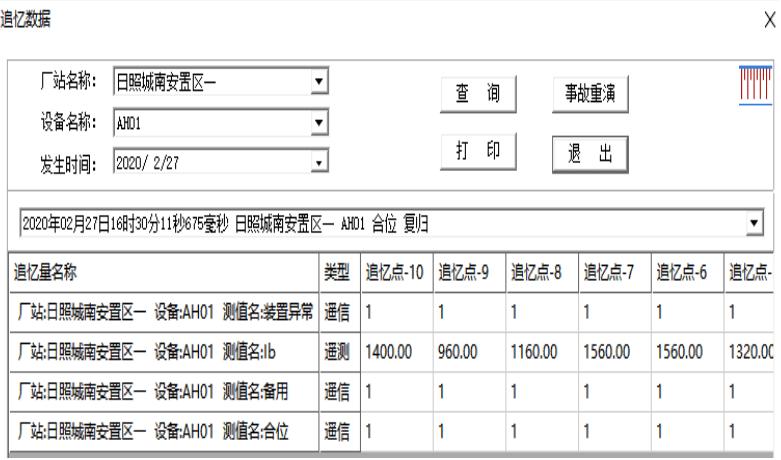Image resolution: width=781 pixels, height=460 pixels.
Task: Click the 遥信 cell in 备用 row
Action: [340, 392]
